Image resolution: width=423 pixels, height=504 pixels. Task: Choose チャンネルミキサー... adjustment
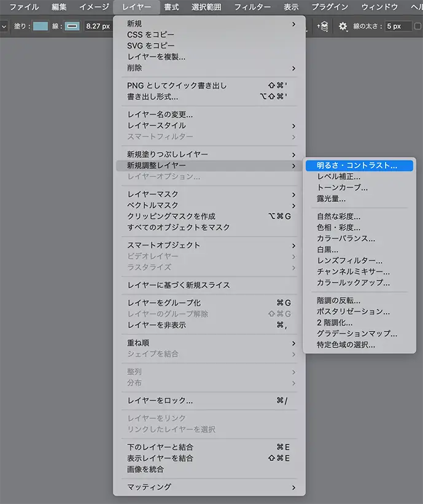359,271
